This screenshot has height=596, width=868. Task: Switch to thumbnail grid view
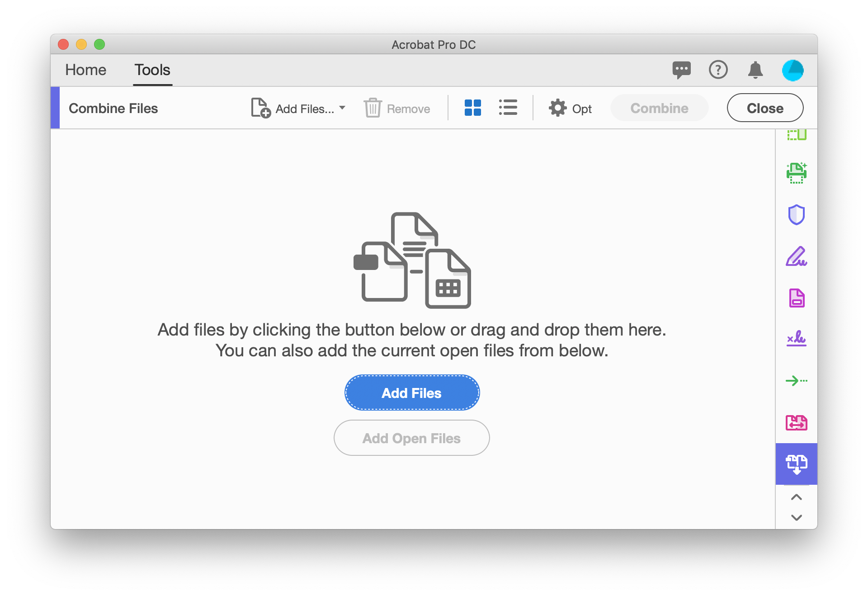[472, 108]
